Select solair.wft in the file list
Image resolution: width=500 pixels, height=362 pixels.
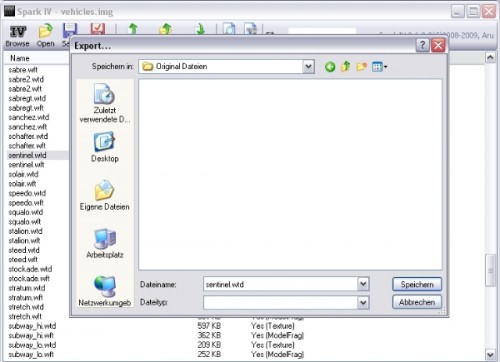(22, 184)
